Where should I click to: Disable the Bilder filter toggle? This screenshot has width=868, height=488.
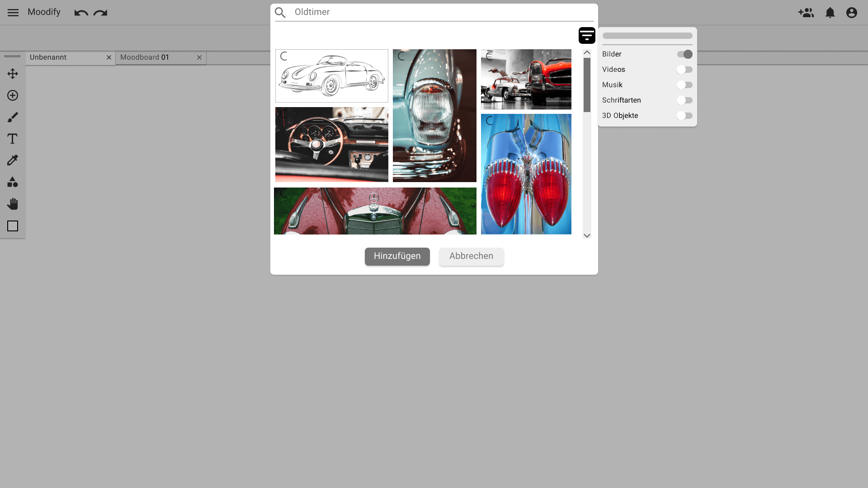pyautogui.click(x=684, y=54)
